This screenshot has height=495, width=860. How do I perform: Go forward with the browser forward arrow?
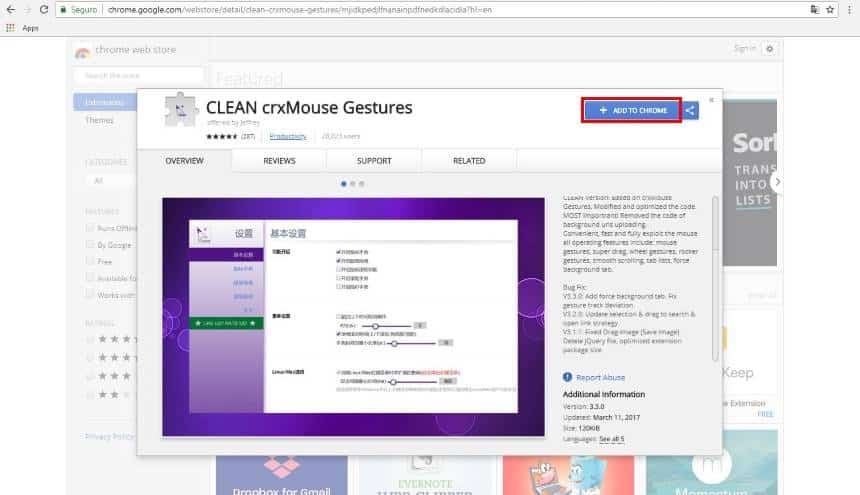27,9
